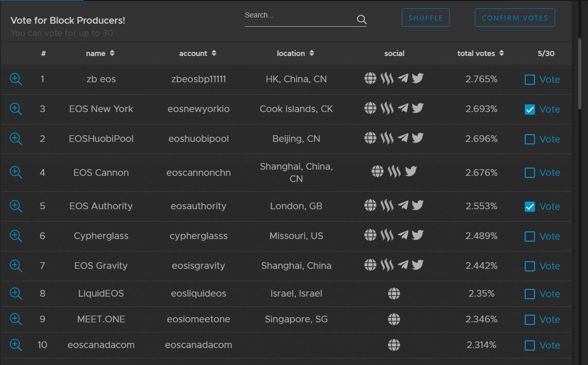Open details magnifier for EOS Cannon
Screen dimensions: 588x365
tap(16, 172)
